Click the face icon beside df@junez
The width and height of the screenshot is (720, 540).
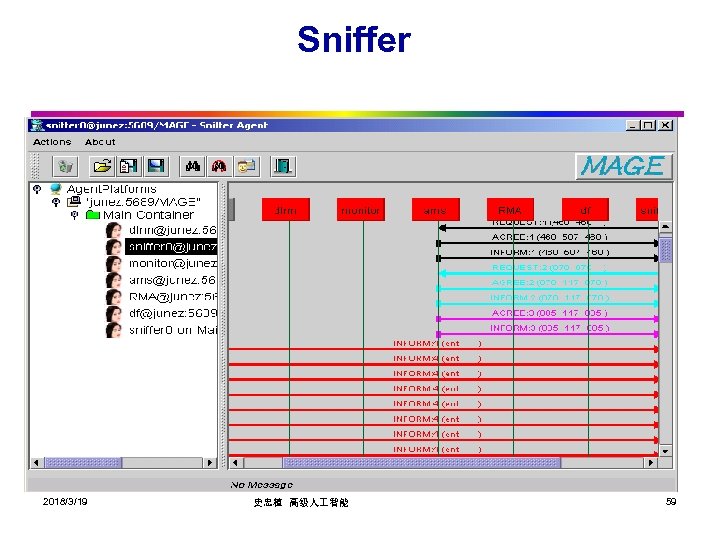113,314
